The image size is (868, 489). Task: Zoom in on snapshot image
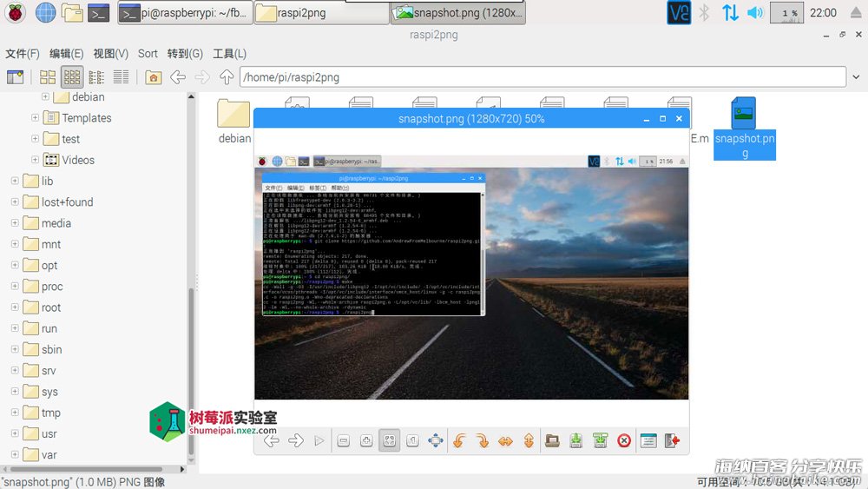point(366,441)
